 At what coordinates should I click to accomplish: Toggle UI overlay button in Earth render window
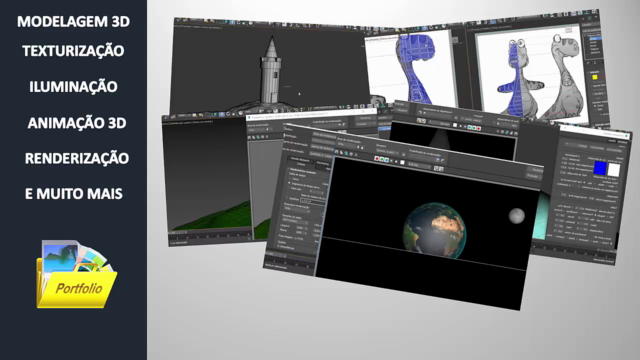coord(436,168)
